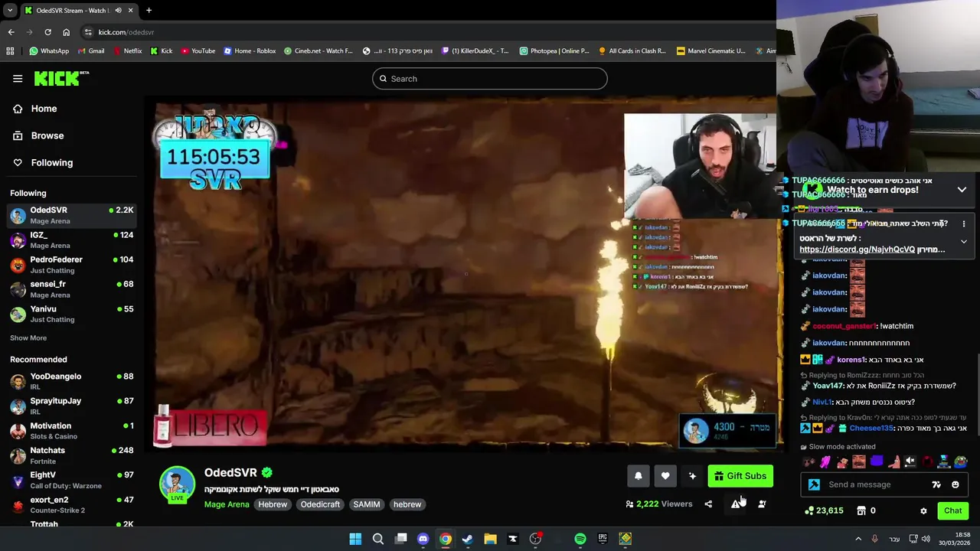The image size is (980, 551).
Task: Expand Show more under Following
Action: 28,337
